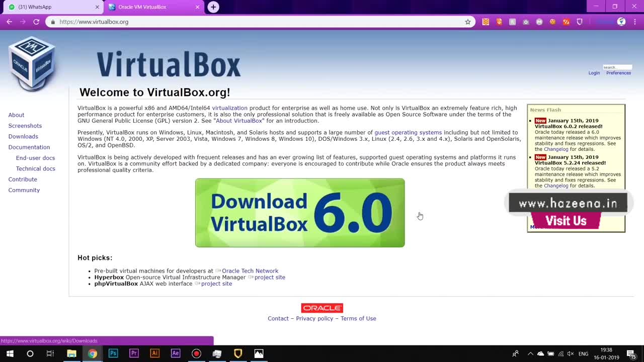Click the red screen recorder taskbar icon

(x=196, y=353)
